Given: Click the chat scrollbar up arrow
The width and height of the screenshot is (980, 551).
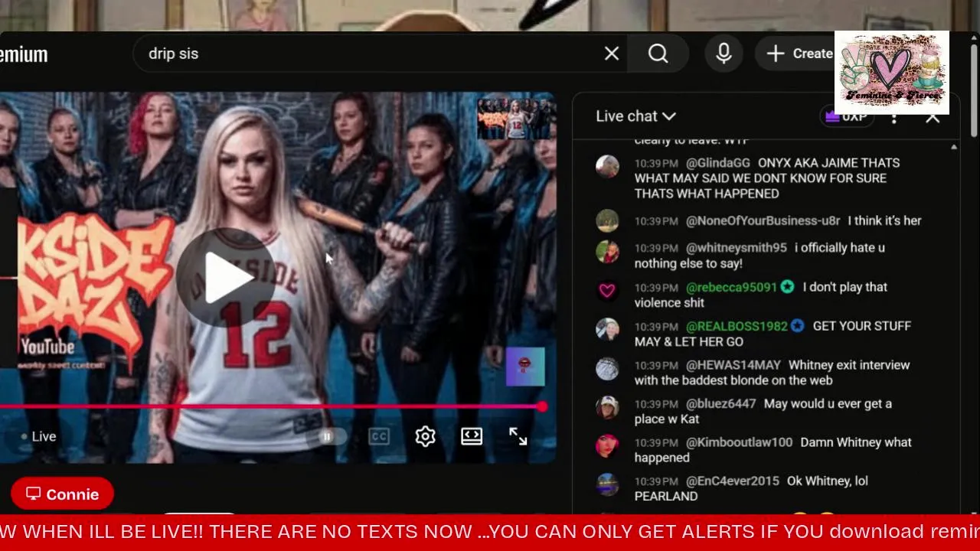Looking at the screenshot, I should click(954, 147).
